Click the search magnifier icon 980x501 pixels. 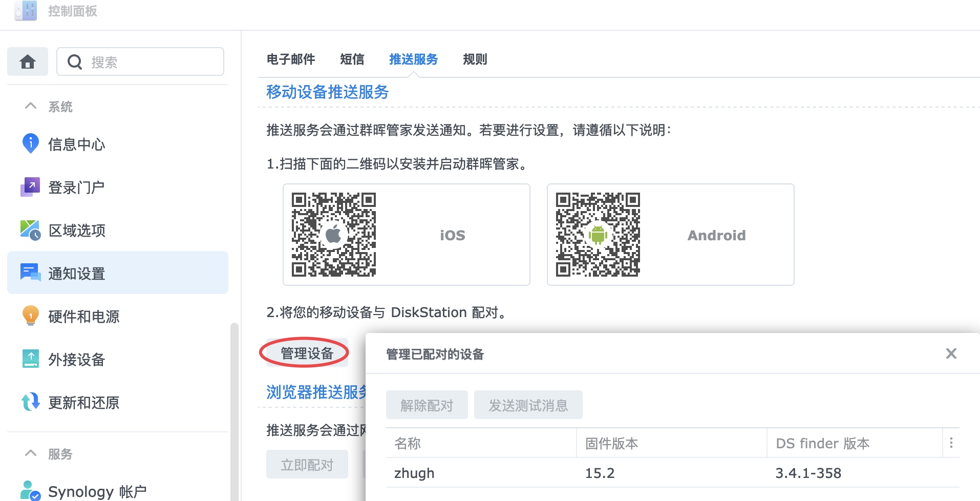75,62
